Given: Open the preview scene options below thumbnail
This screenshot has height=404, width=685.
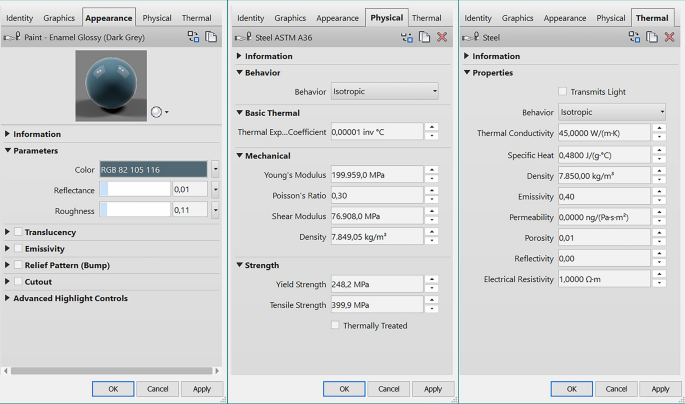Looking at the screenshot, I should pos(159,112).
